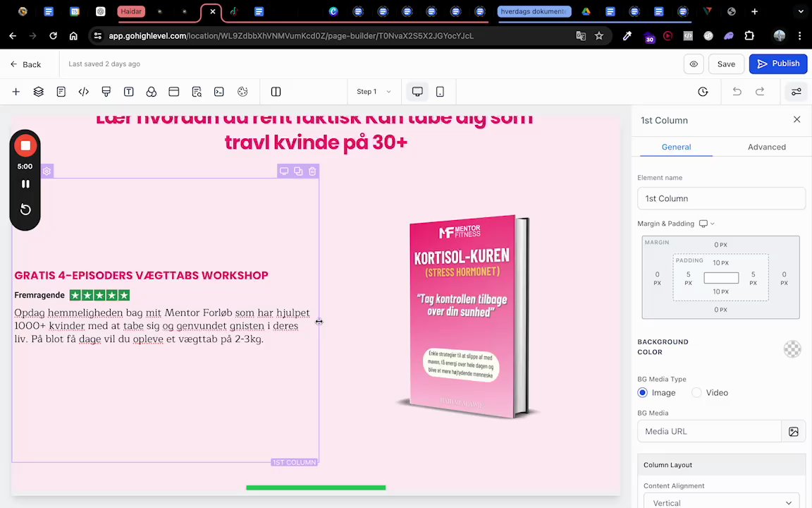Open the background color swatch

point(792,349)
